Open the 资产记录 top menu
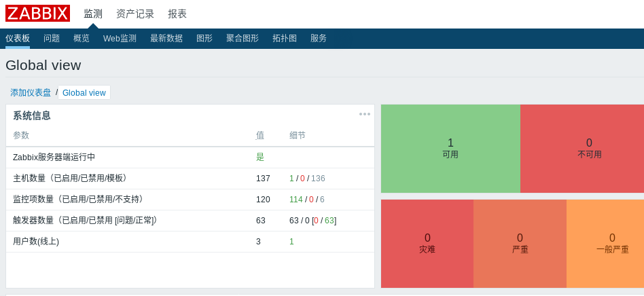644x296 pixels. tap(135, 14)
